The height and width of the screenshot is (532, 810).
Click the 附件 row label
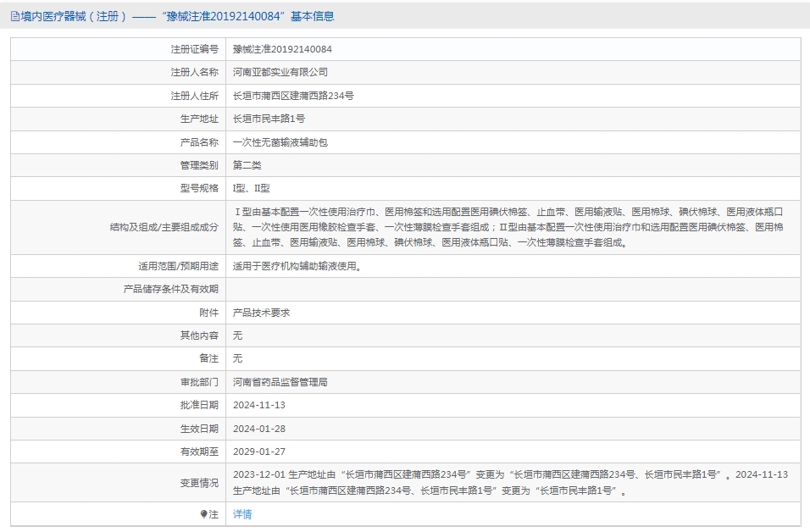[x=209, y=313]
